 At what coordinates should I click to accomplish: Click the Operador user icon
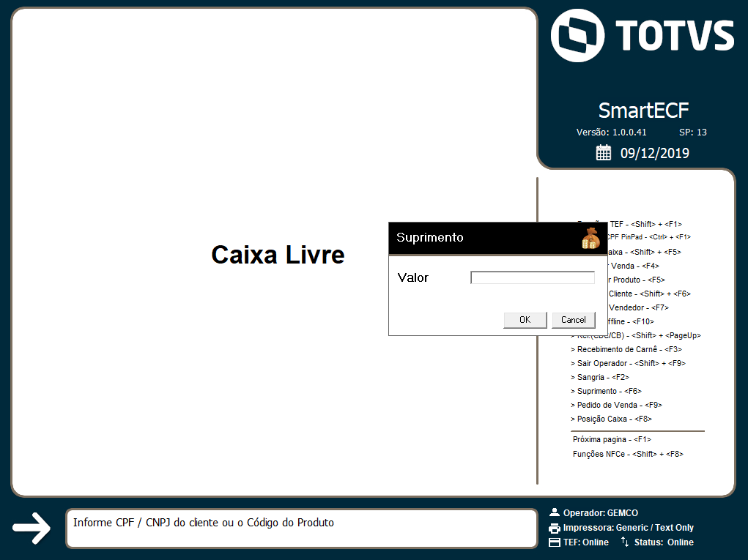pos(555,513)
